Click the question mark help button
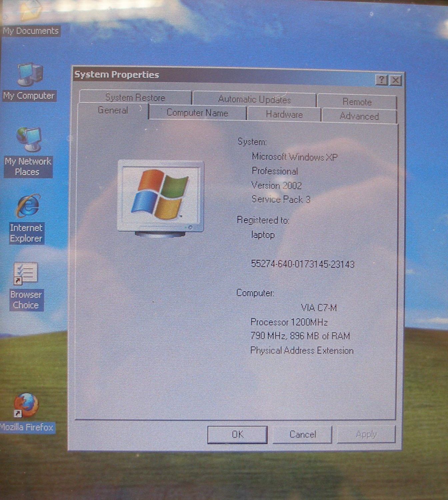 (x=381, y=80)
